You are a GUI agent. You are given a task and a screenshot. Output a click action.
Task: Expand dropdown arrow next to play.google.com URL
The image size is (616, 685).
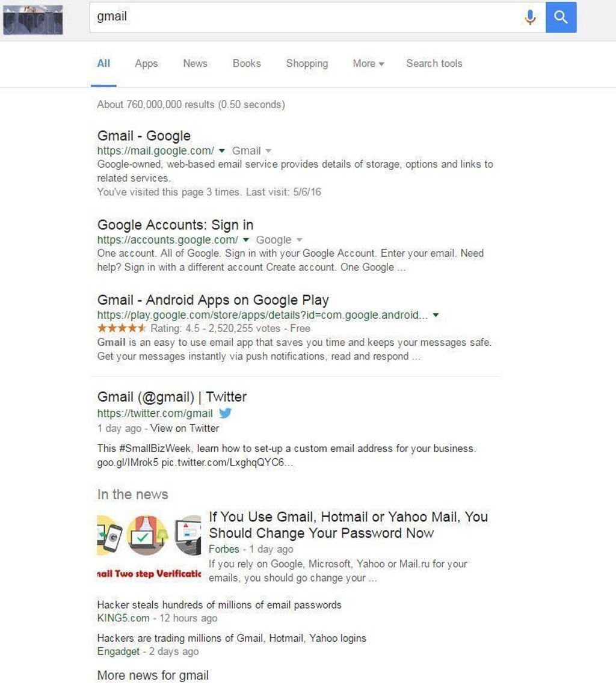point(436,315)
